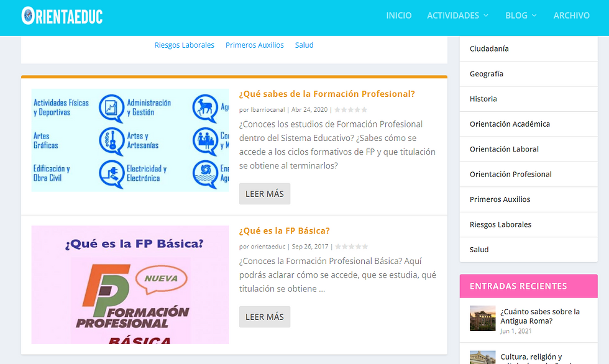Click the Energía y Agua swirl icon
Screen dimensions: 609x364
click(205, 173)
